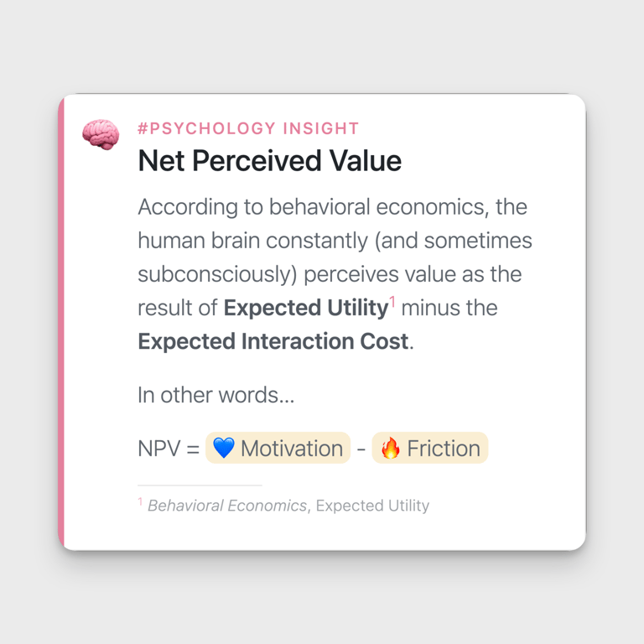This screenshot has width=644, height=644.
Task: Click the "According to behavioral economics" sentence
Action: [x=332, y=207]
